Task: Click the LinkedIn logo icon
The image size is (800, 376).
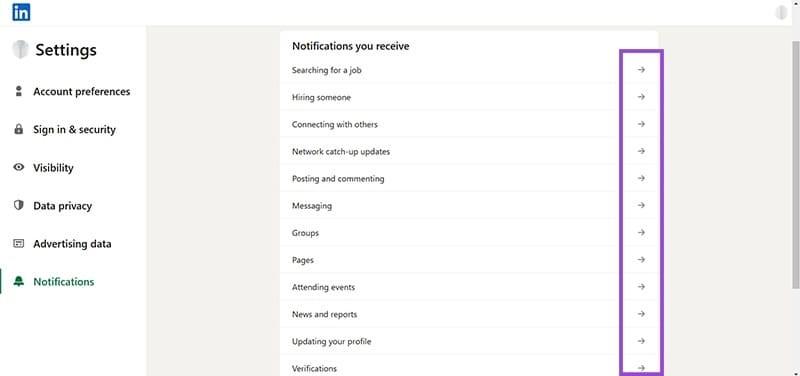Action: click(21, 12)
